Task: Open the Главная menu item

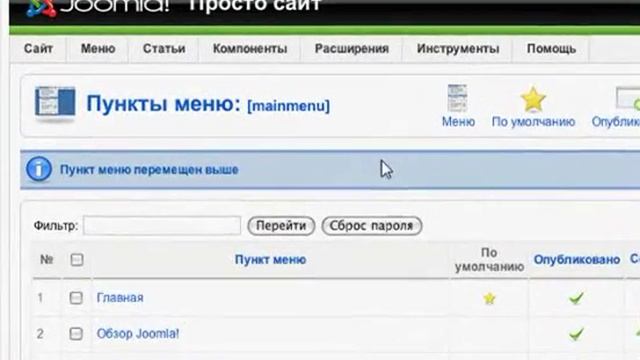Action: pyautogui.click(x=120, y=298)
